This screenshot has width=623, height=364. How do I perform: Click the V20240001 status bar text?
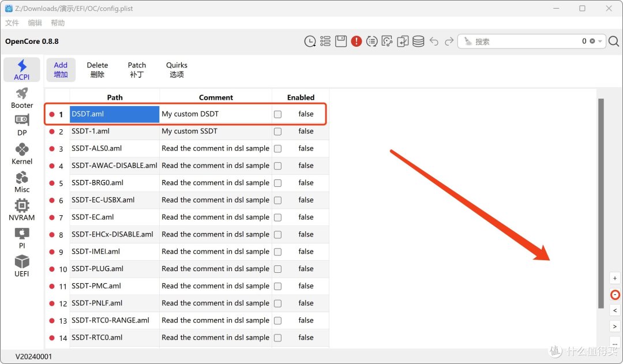click(34, 357)
